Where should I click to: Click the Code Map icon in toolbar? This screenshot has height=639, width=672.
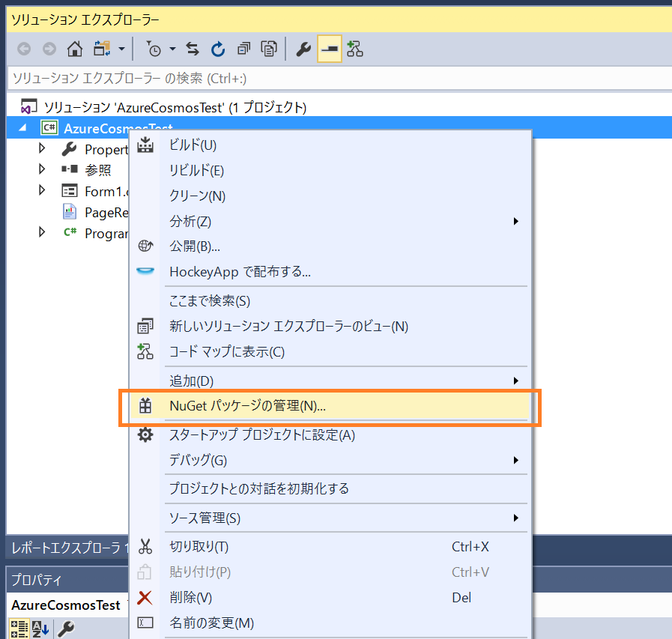(355, 49)
